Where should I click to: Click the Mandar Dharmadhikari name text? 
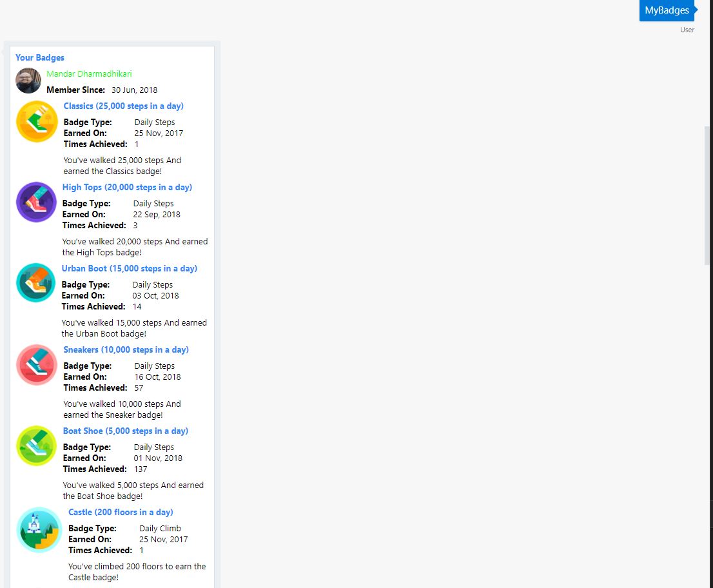click(x=89, y=73)
